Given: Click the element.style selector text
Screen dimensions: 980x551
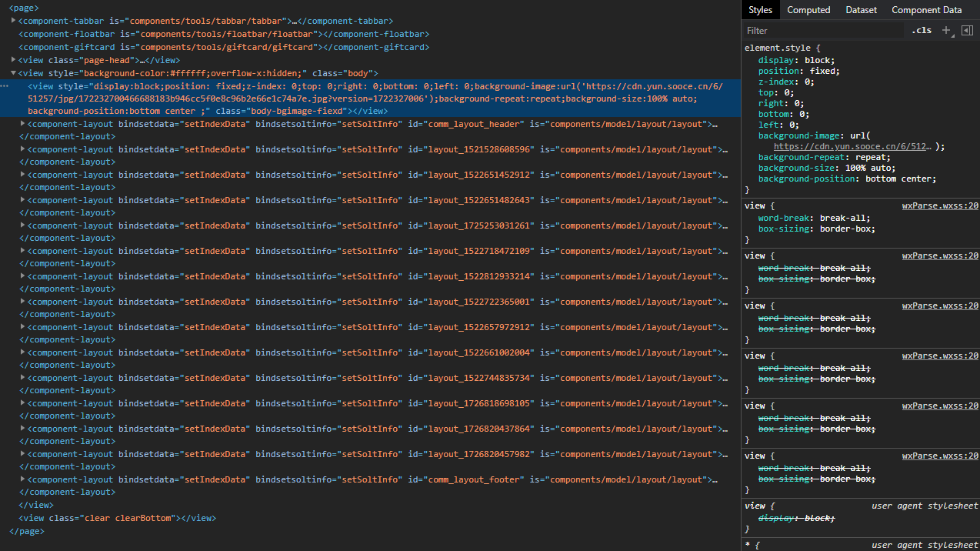Looking at the screenshot, I should coord(777,48).
